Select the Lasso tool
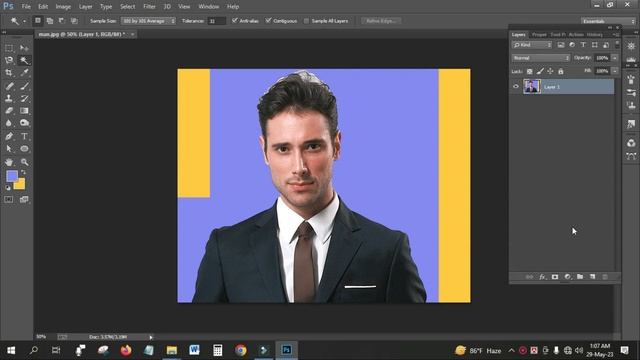 point(9,60)
